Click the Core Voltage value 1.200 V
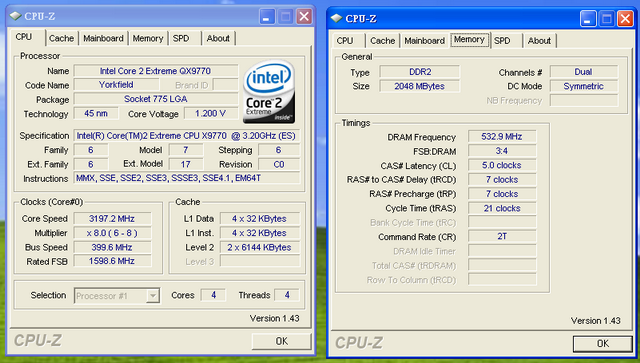 211,114
